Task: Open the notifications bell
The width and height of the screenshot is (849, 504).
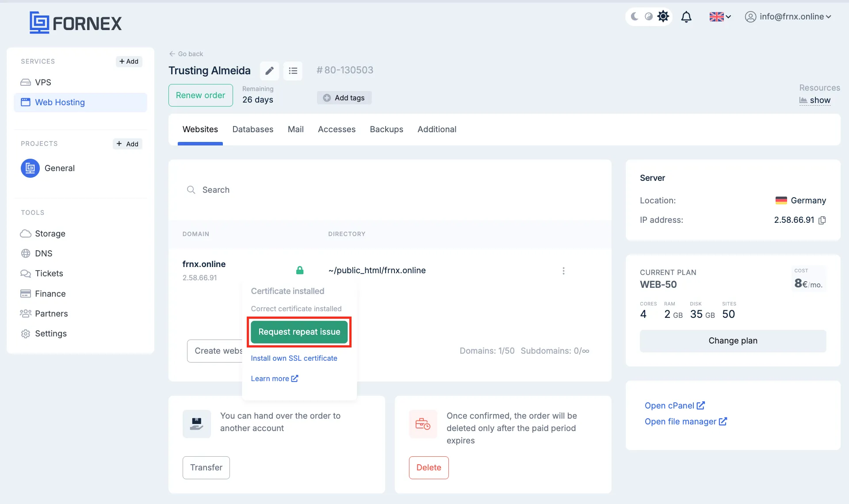Action: coord(686,17)
